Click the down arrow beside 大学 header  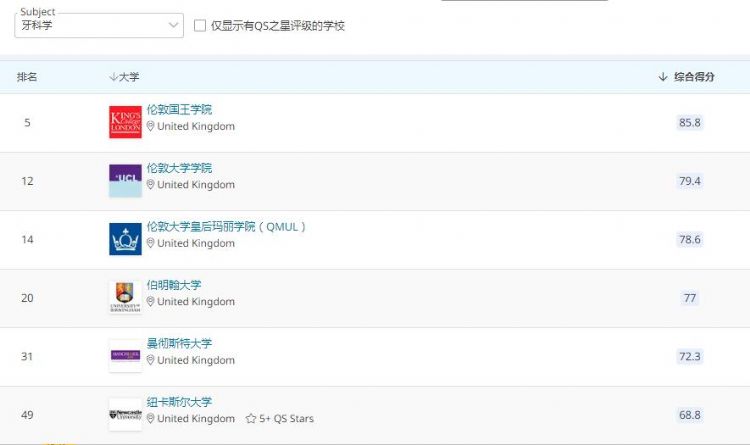(113, 77)
